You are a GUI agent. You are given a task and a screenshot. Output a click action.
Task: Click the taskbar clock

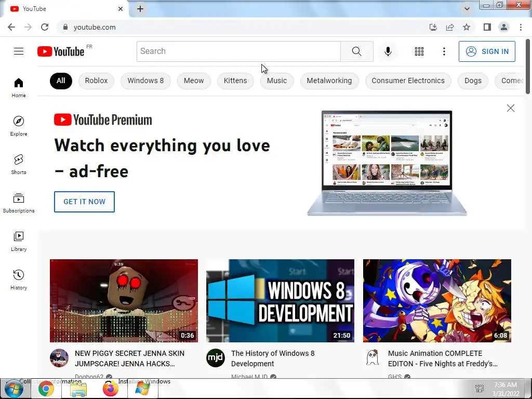tap(506, 389)
